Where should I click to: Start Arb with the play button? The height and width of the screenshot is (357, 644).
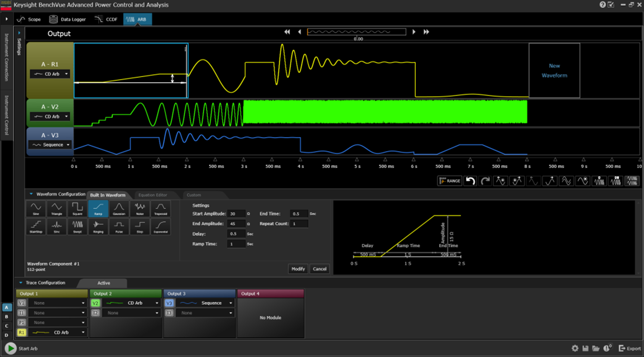click(x=11, y=348)
